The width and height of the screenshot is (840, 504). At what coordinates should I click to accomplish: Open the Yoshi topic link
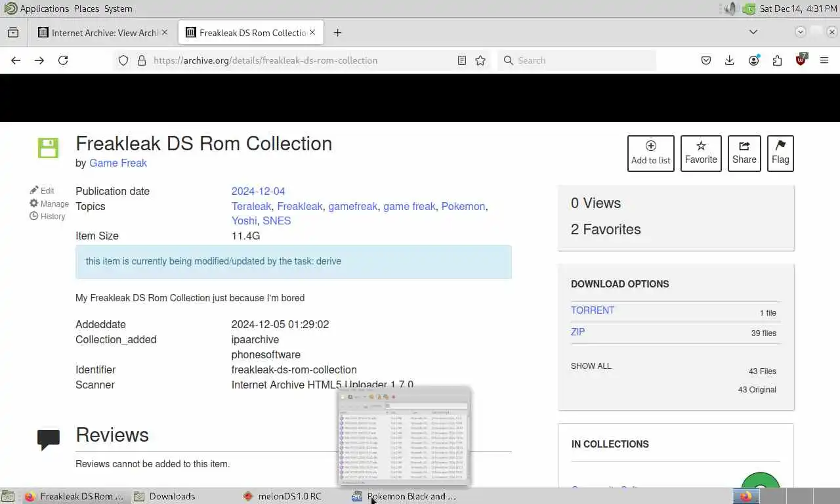pyautogui.click(x=244, y=221)
